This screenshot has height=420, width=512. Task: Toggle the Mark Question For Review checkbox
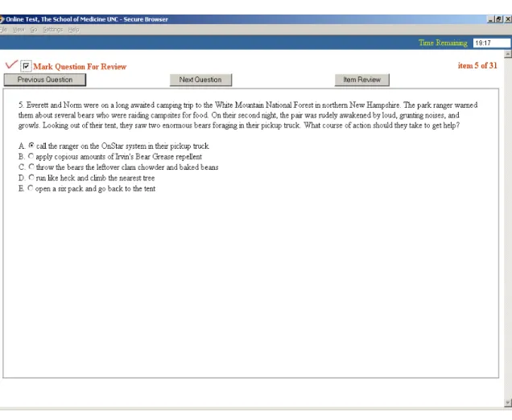(x=26, y=66)
